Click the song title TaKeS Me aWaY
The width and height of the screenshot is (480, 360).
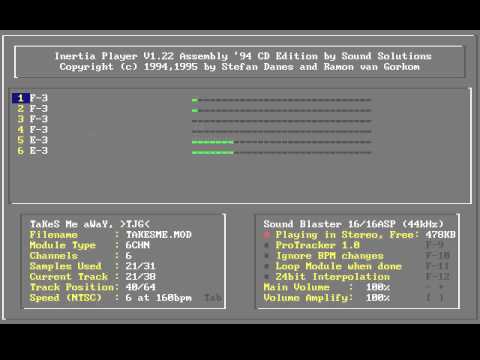coord(71,224)
